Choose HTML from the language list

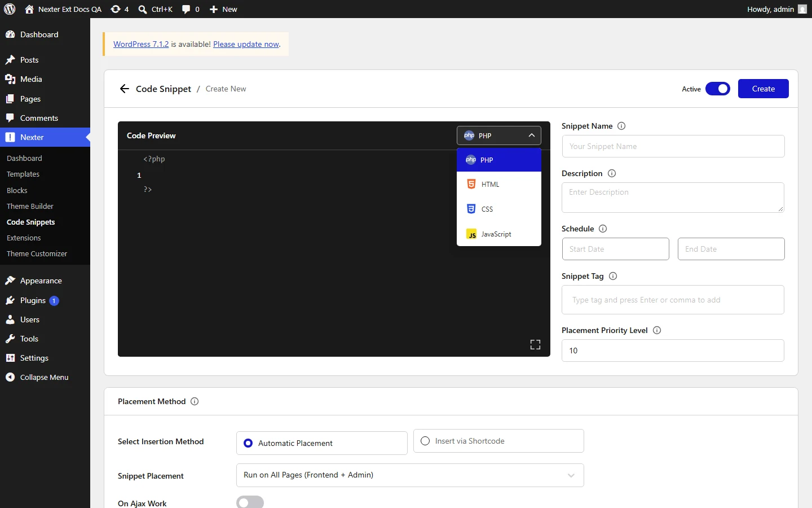pyautogui.click(x=499, y=184)
